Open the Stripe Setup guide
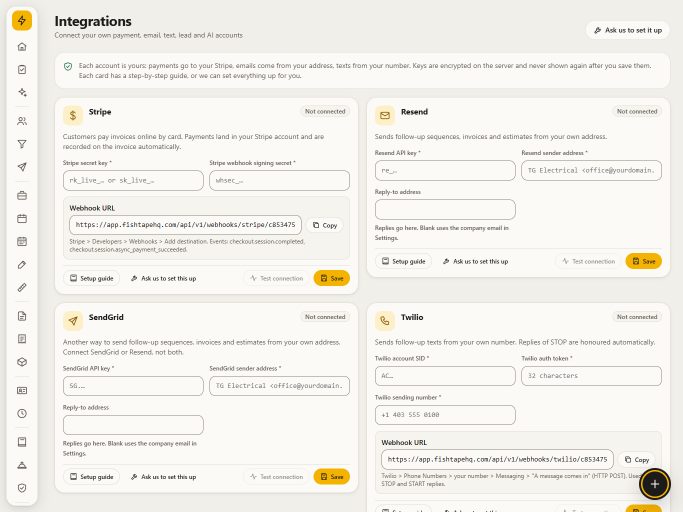 coord(91,278)
